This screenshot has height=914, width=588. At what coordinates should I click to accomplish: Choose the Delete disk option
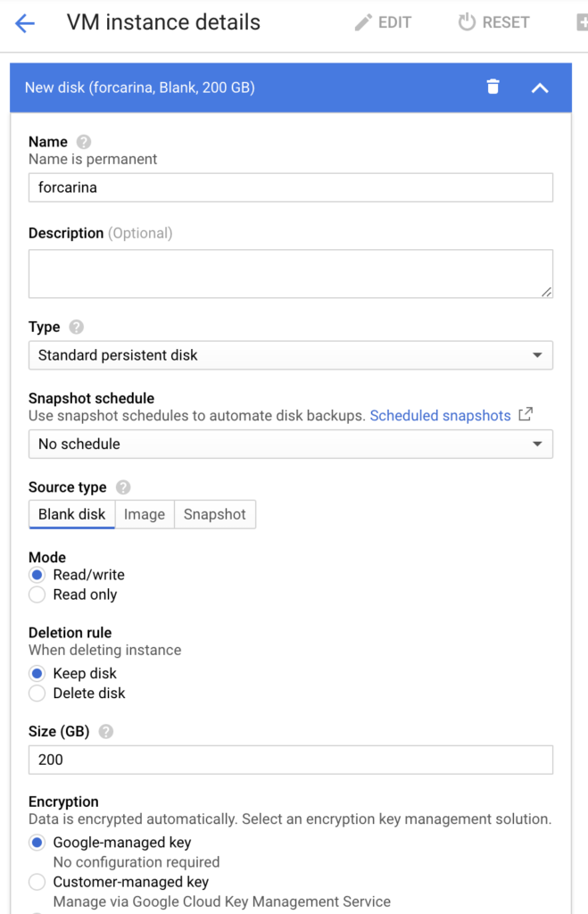point(37,693)
